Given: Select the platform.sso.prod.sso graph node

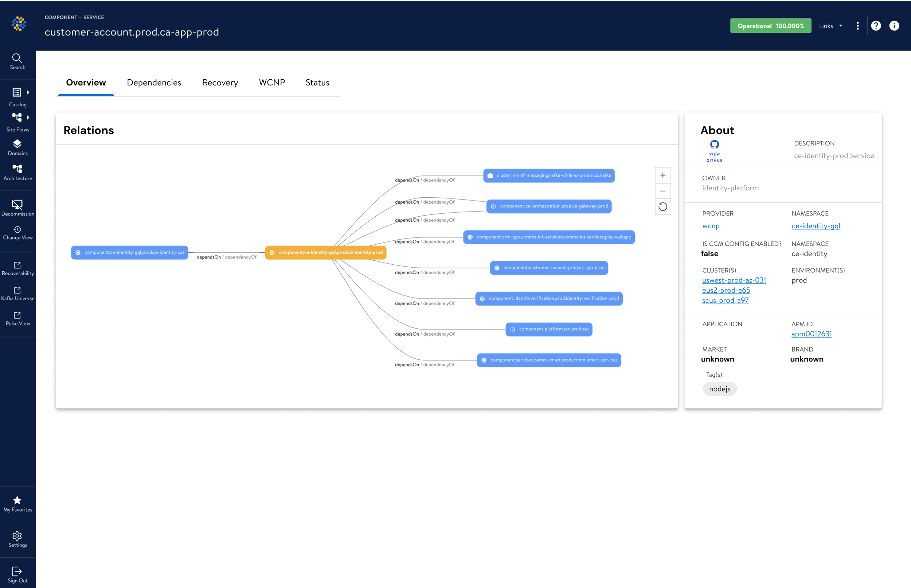Looking at the screenshot, I should (549, 329).
